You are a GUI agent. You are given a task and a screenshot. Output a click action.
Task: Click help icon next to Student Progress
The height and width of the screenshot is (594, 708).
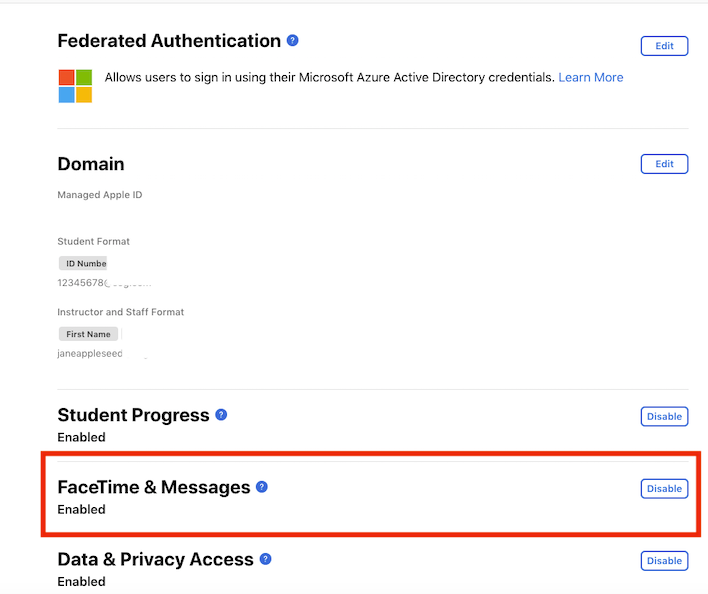tap(221, 415)
